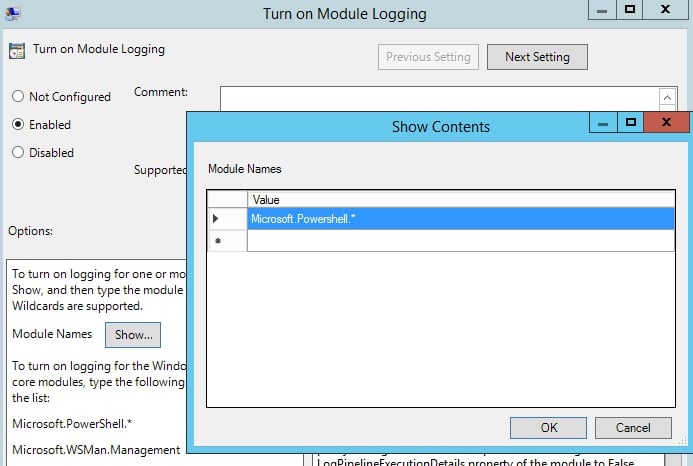Click inside the Comment text box
This screenshot has height=466, width=693.
pyautogui.click(x=439, y=99)
